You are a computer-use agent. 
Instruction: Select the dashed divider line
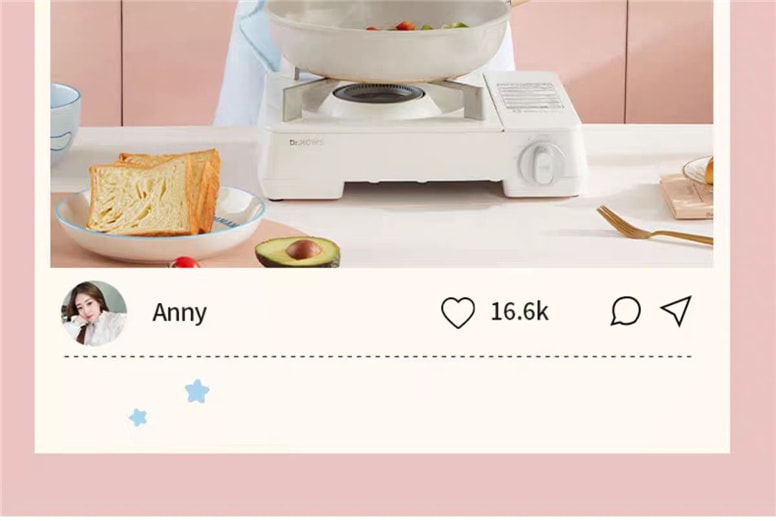click(x=378, y=356)
